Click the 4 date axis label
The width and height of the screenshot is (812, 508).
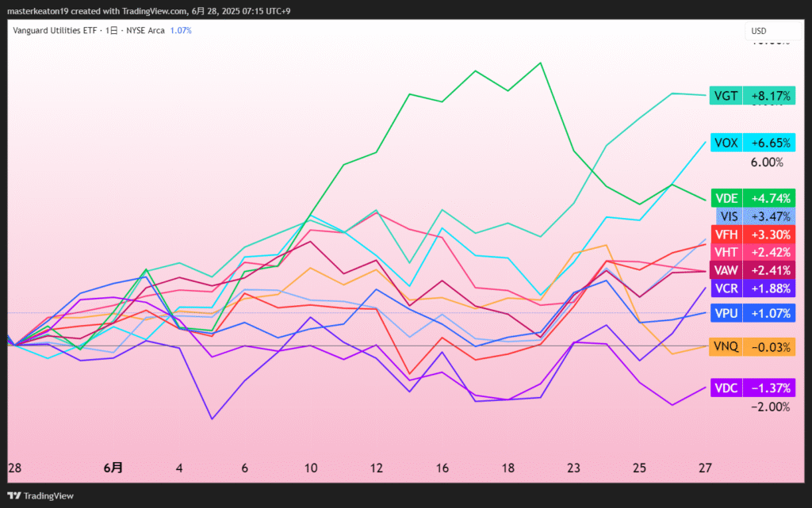point(179,468)
